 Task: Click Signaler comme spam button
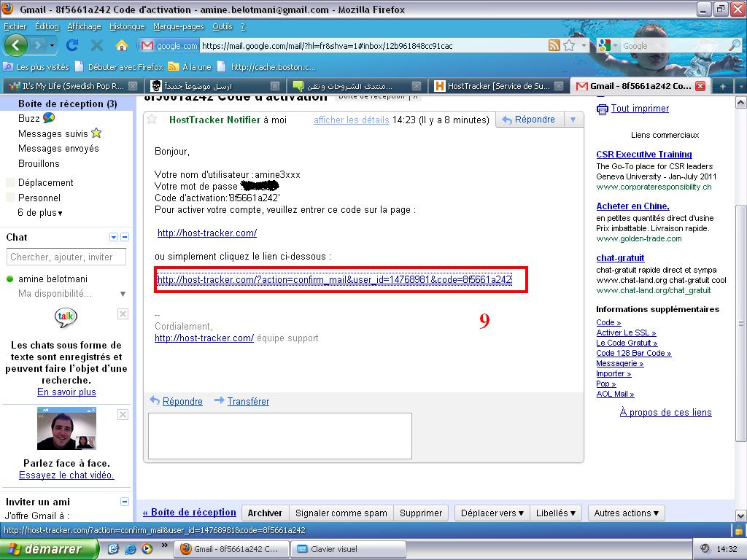341,513
